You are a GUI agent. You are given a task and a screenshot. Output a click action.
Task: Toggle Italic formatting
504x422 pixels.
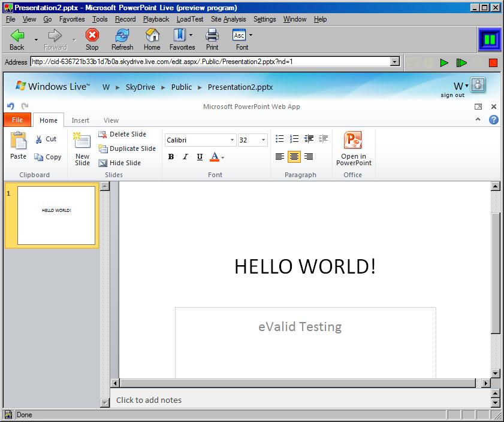tap(185, 157)
